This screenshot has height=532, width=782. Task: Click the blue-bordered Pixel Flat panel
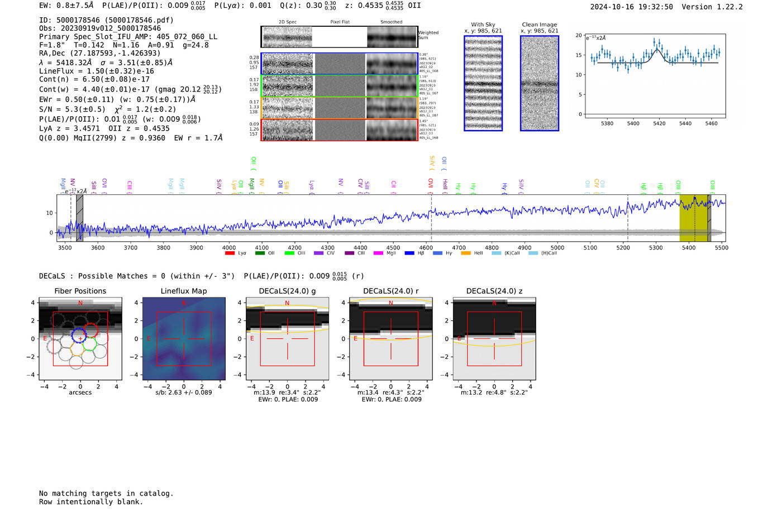[x=340, y=64]
